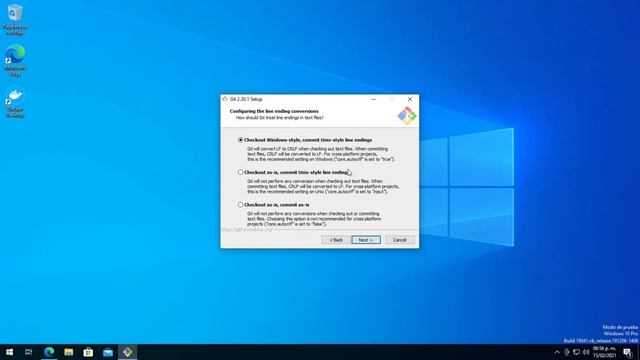Open the volume control tray icon
The image size is (640, 360).
click(x=586, y=352)
